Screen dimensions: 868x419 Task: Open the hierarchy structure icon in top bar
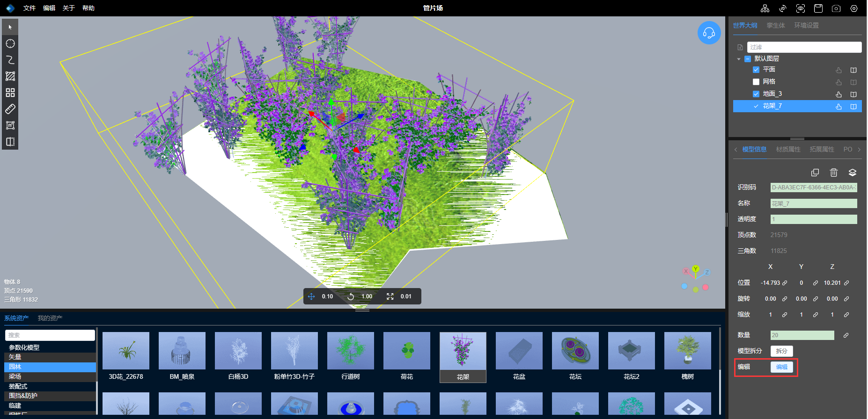765,8
